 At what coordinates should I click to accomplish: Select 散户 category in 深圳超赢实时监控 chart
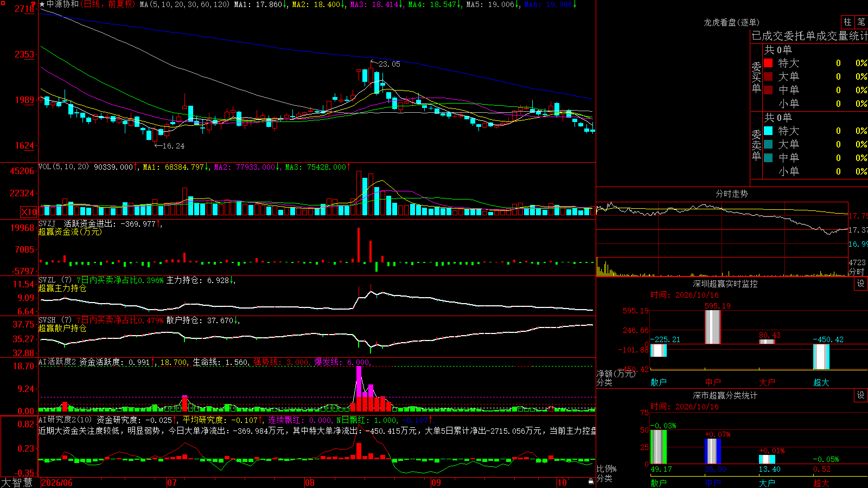(x=659, y=382)
